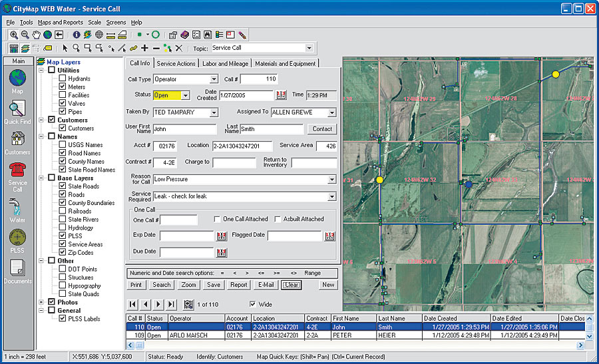
Task: Click the Identify info tool icon
Action: pos(77,35)
